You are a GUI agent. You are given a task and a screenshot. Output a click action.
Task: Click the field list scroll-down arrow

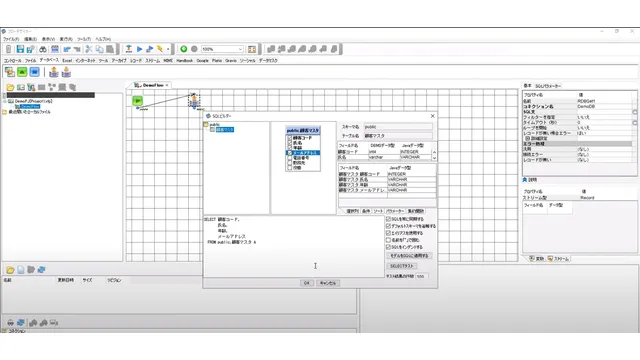(x=434, y=158)
